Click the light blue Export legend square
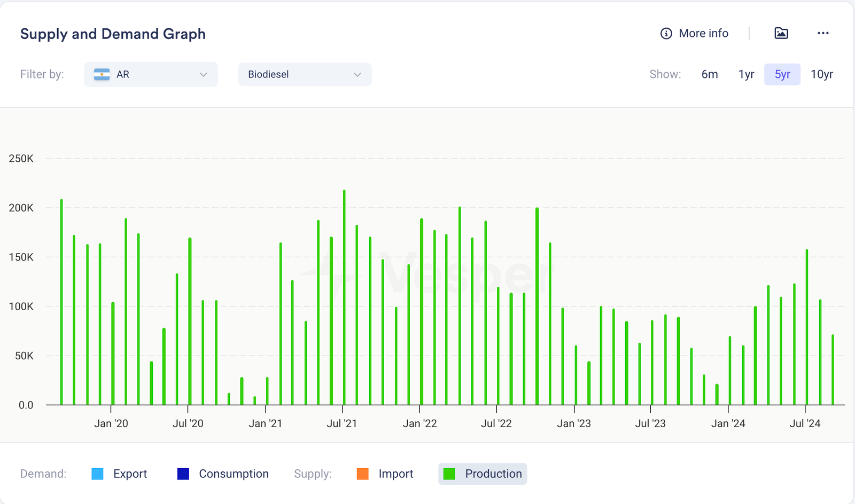The width and height of the screenshot is (855, 504). (x=97, y=474)
